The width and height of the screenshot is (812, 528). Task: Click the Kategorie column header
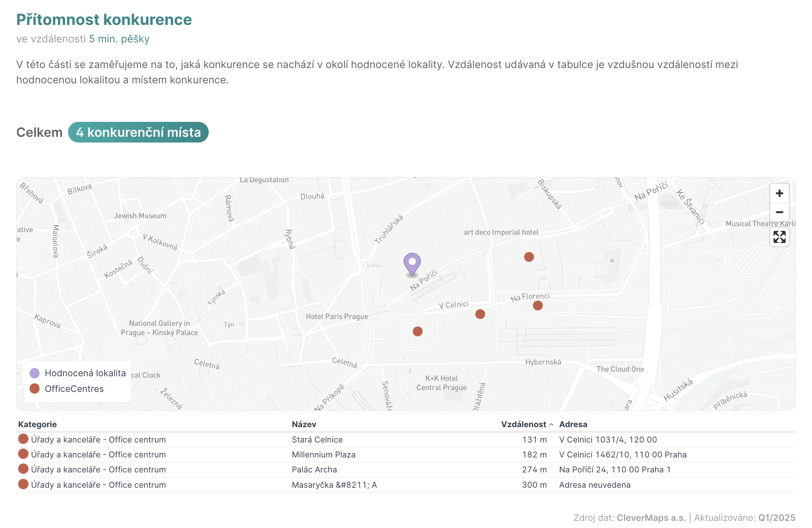point(37,424)
